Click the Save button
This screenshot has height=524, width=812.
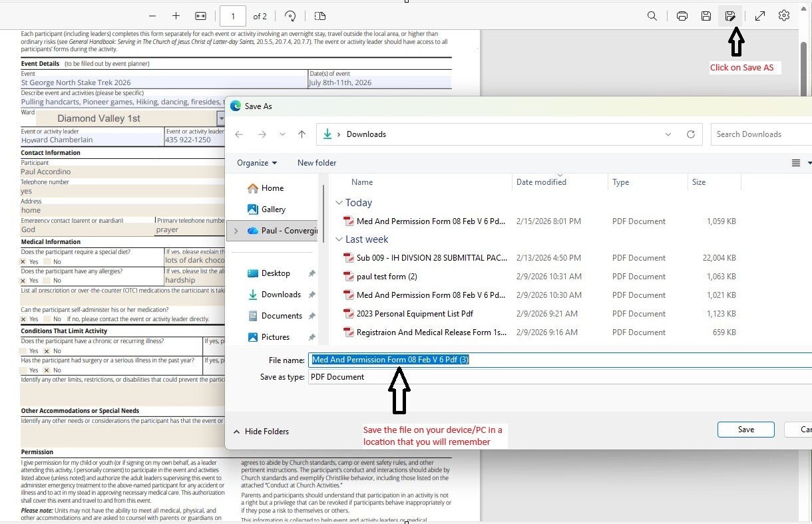746,430
